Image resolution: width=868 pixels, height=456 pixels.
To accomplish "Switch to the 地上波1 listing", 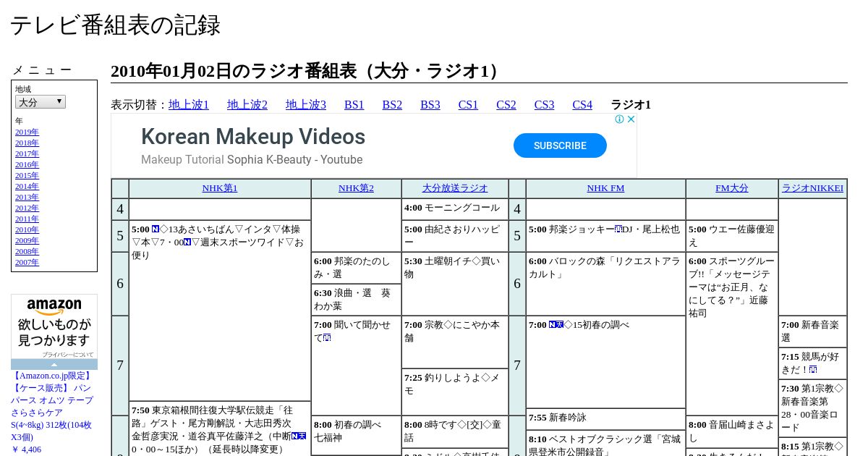I will [x=189, y=105].
